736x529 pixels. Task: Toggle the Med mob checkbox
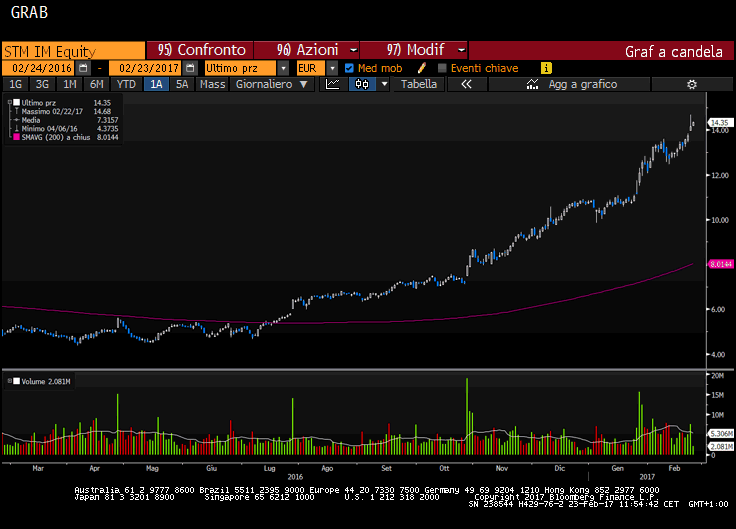point(349,68)
